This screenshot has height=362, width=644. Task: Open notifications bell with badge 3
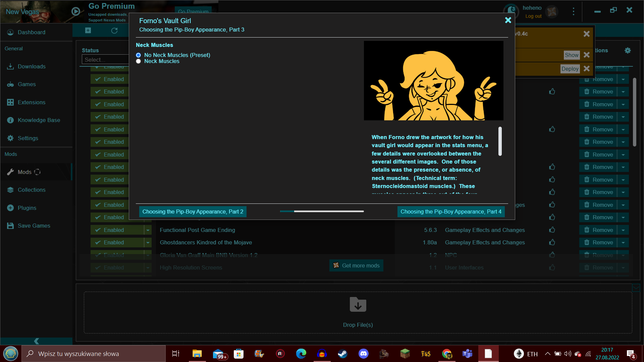[511, 11]
